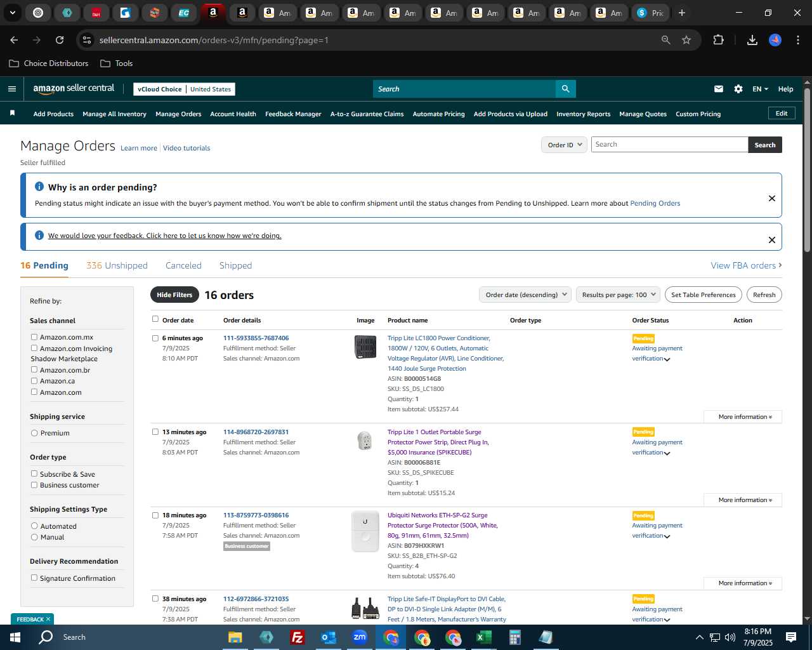812x650 pixels.
Task: Open Manage All Inventory menu item
Action: pyautogui.click(x=114, y=114)
